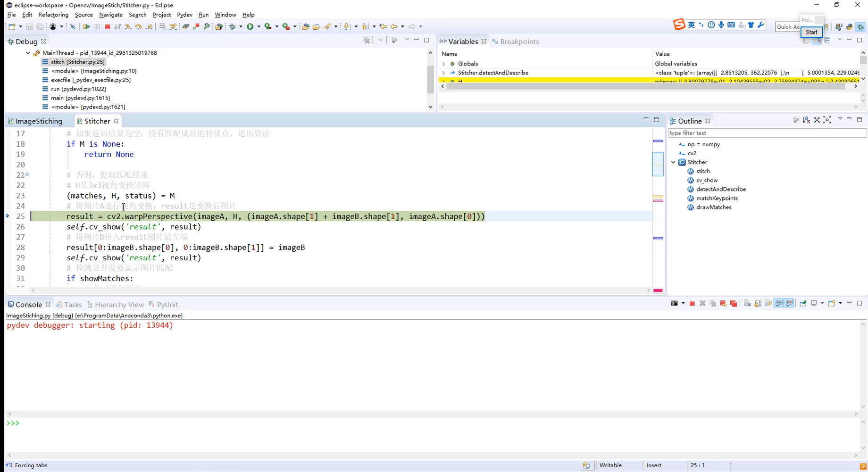Screen dimensions: 868x472
Task: Click the Step Return icon
Action: tap(149, 27)
